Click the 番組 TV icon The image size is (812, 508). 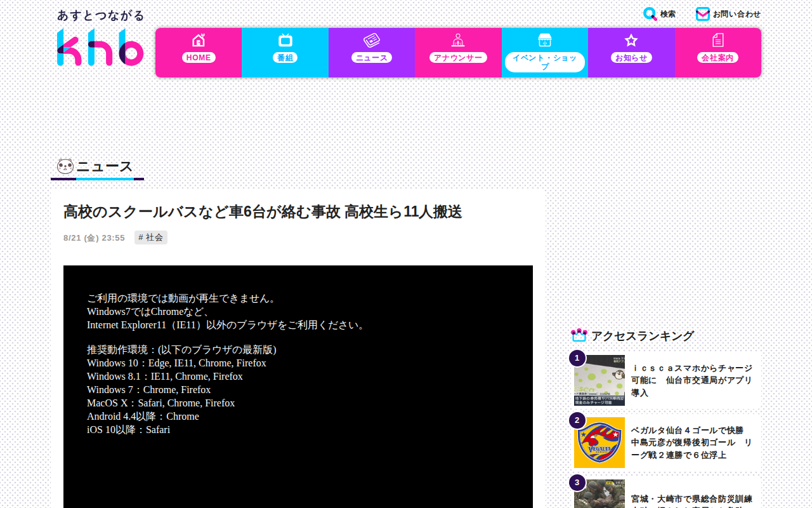pos(285,40)
